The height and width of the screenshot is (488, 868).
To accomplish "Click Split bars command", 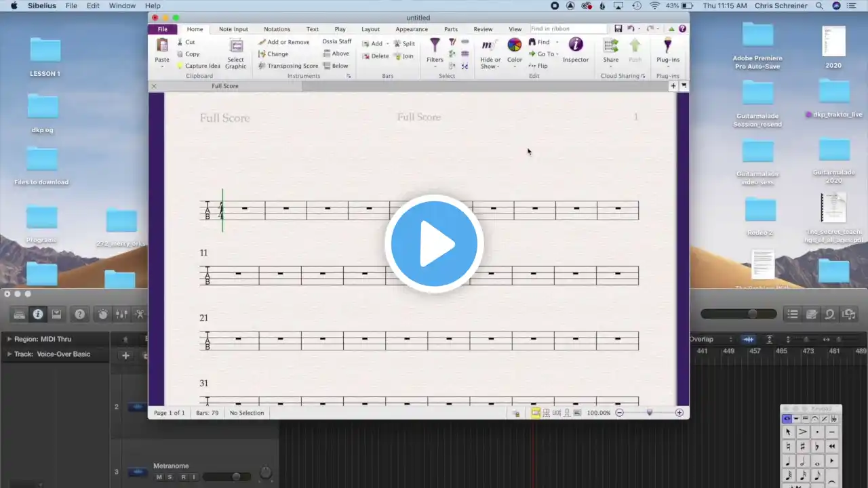I will pos(404,43).
